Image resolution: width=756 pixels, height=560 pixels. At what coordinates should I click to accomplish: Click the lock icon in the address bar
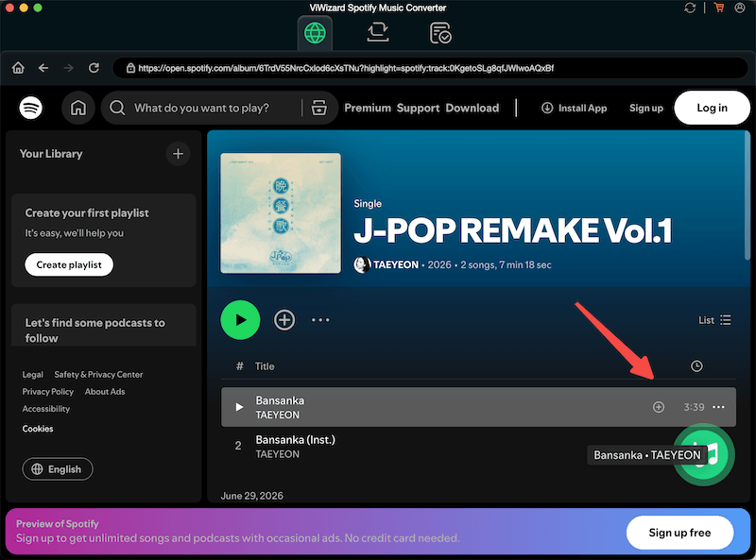coord(130,68)
